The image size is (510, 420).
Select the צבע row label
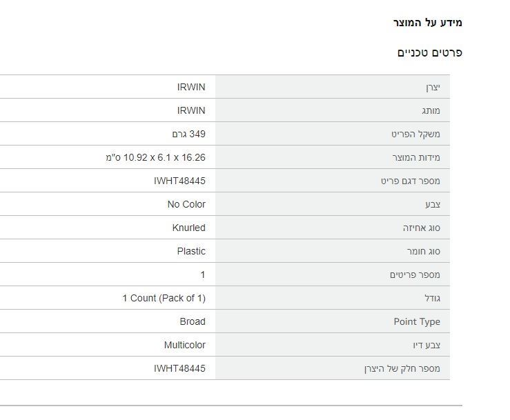point(433,204)
